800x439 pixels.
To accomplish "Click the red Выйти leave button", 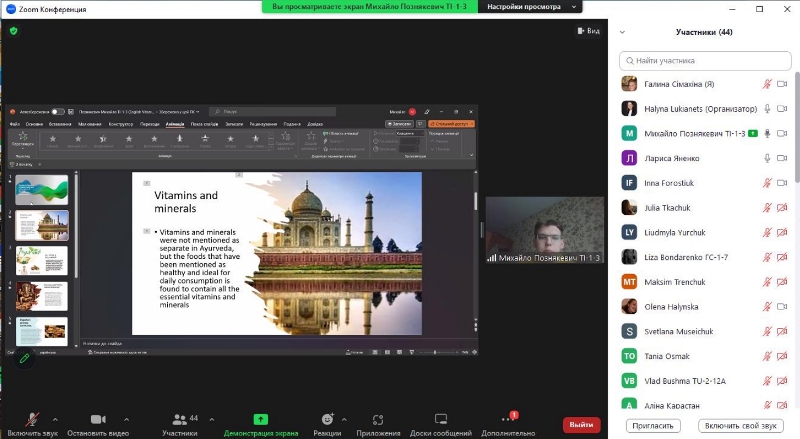I will click(581, 424).
